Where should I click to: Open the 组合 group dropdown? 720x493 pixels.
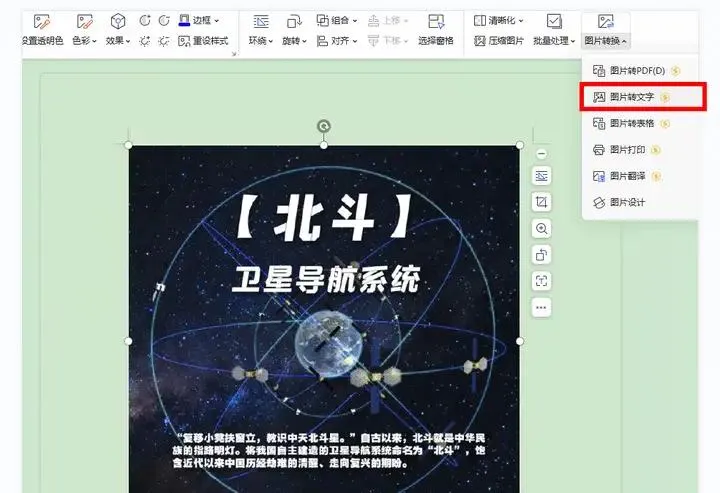[337, 20]
